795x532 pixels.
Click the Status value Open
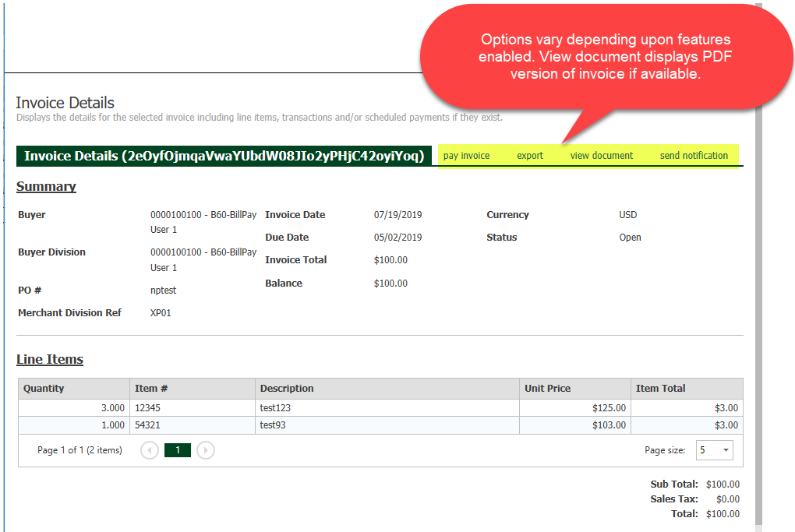coord(631,238)
